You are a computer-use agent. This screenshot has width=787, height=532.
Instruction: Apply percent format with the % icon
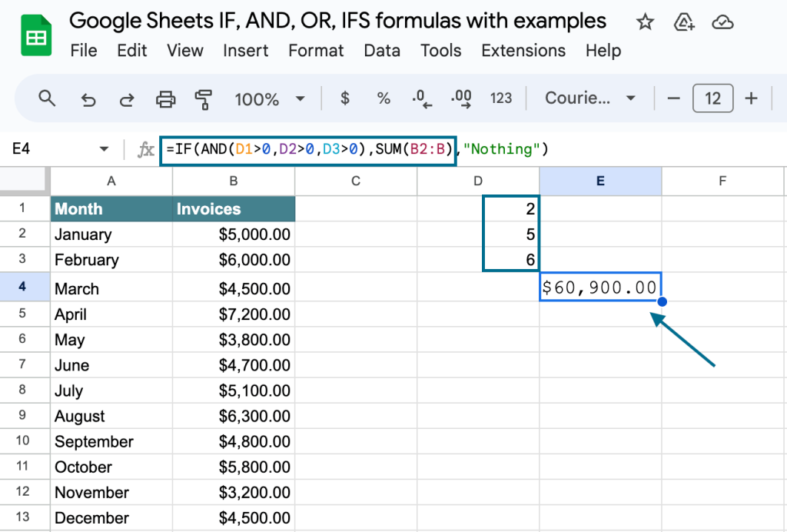[x=383, y=98]
